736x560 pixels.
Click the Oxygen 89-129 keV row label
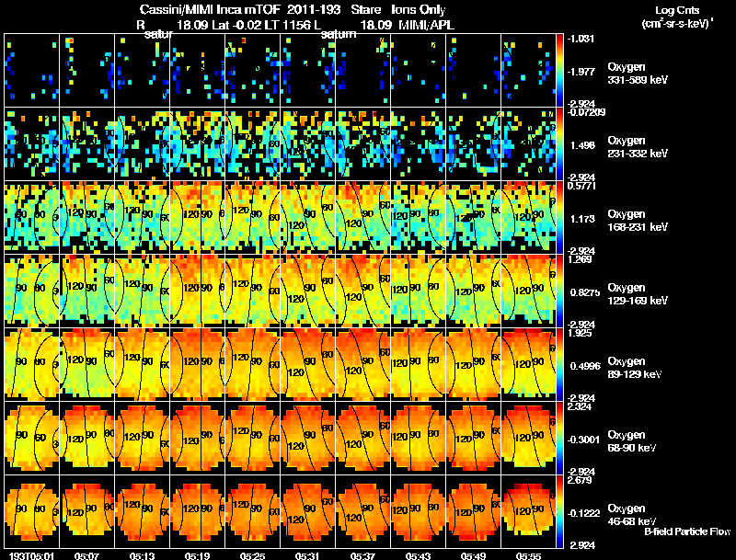(x=634, y=367)
